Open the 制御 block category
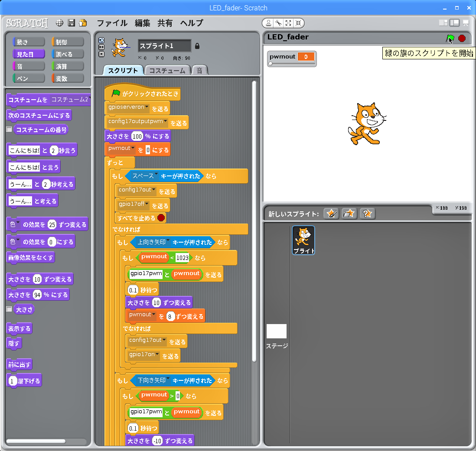476x451 pixels. tap(68, 42)
